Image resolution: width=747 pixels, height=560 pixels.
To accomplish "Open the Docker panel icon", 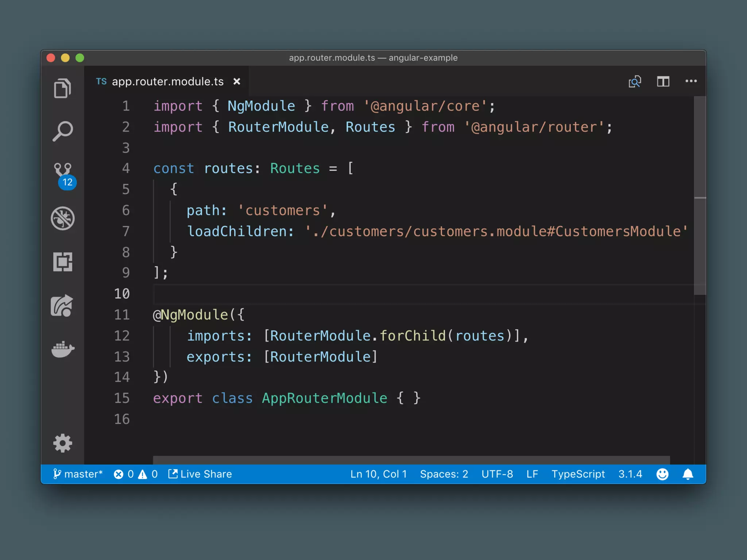I will pos(63,349).
